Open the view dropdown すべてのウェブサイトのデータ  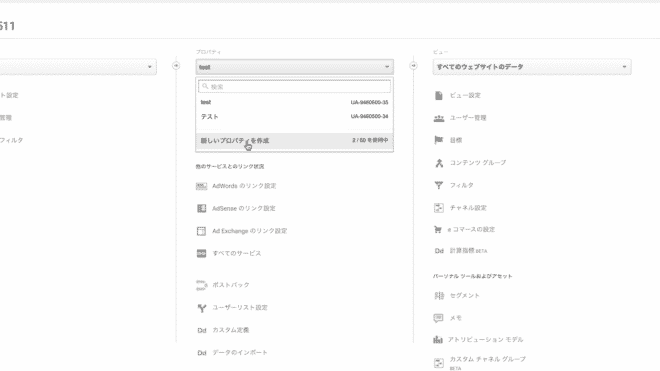point(532,67)
